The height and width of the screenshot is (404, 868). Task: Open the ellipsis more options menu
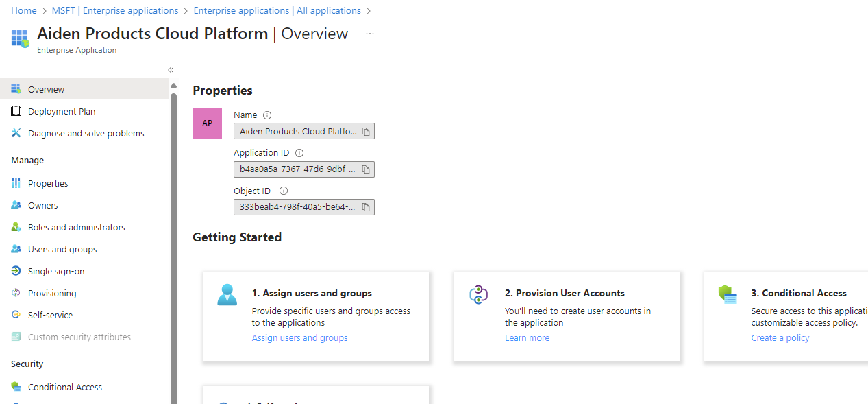click(x=370, y=34)
